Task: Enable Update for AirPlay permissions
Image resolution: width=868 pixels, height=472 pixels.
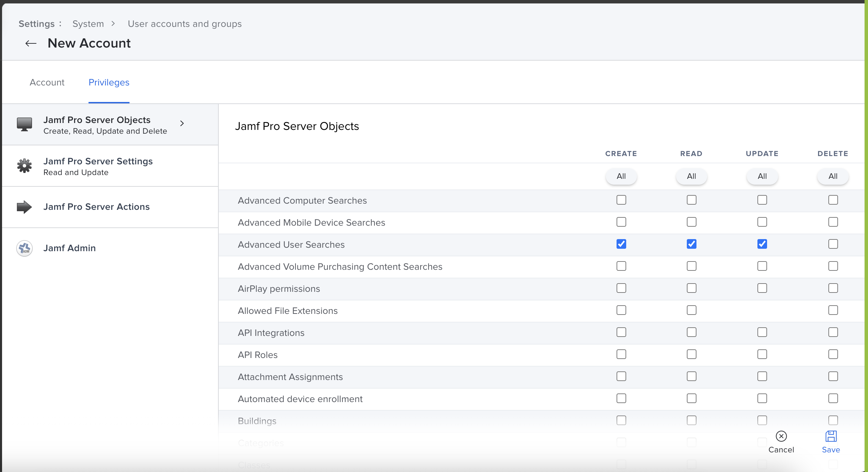Action: [762, 288]
